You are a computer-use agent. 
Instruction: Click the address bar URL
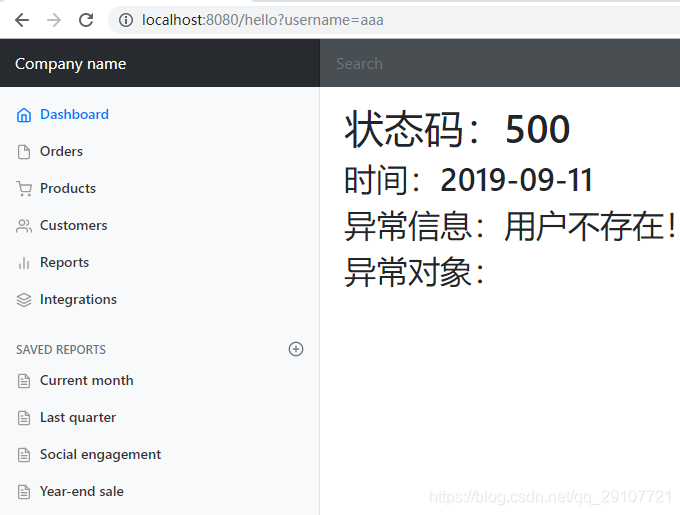263,20
